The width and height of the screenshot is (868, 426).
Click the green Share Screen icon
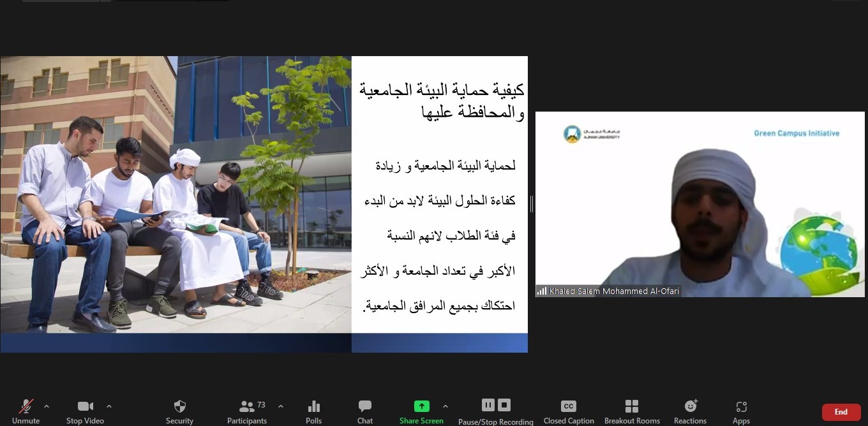point(421,406)
